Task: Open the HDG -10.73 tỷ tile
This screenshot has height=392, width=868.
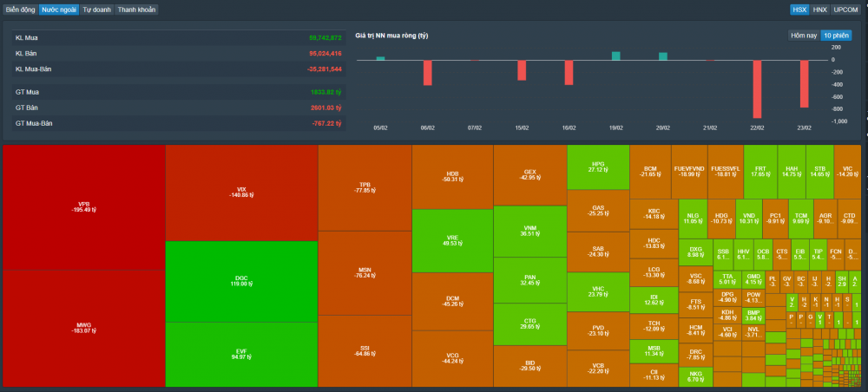Action: 721,219
